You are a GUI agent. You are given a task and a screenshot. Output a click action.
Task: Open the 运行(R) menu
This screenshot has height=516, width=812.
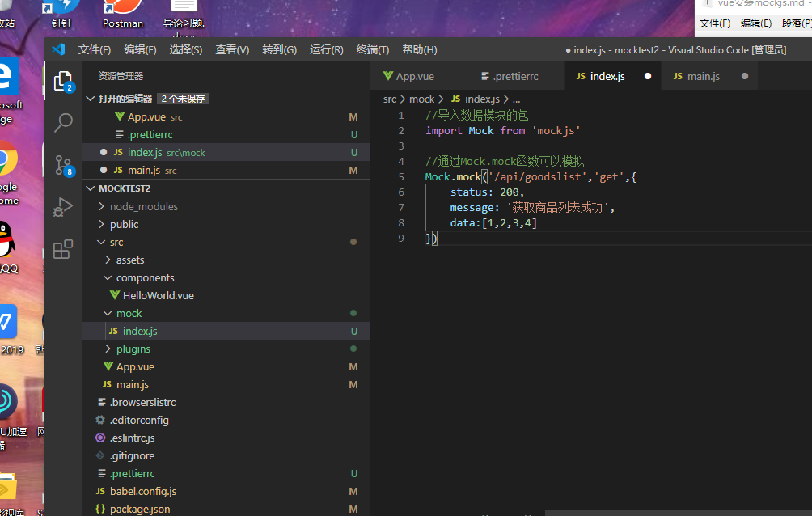[326, 49]
